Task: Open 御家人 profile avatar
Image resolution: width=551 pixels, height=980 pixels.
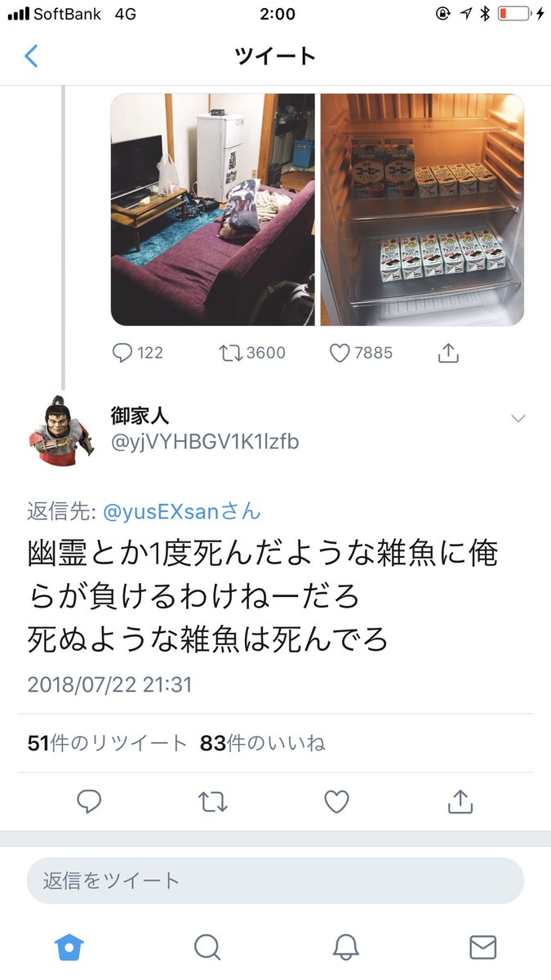Action: pyautogui.click(x=54, y=430)
